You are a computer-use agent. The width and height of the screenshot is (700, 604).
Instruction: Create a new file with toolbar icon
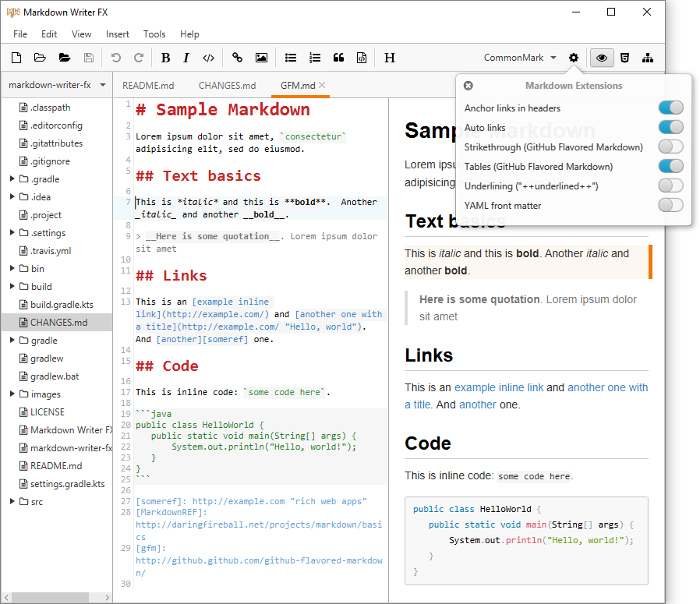(16, 58)
